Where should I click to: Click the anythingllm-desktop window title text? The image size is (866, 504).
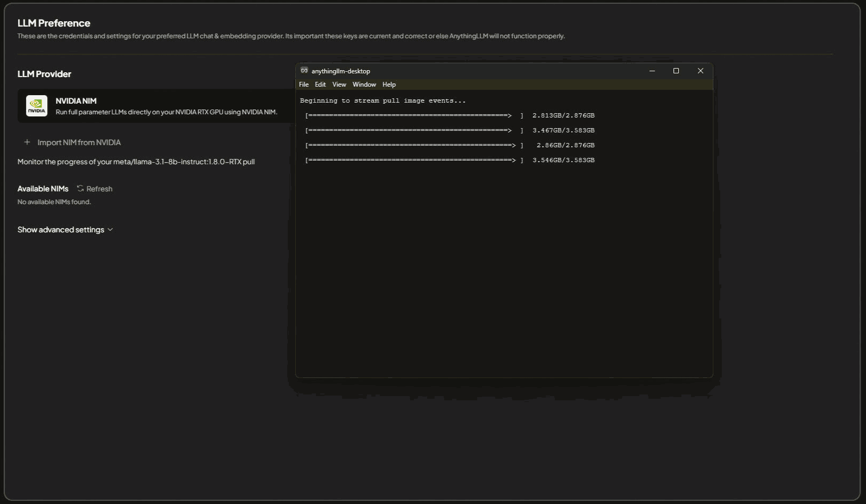(x=341, y=71)
